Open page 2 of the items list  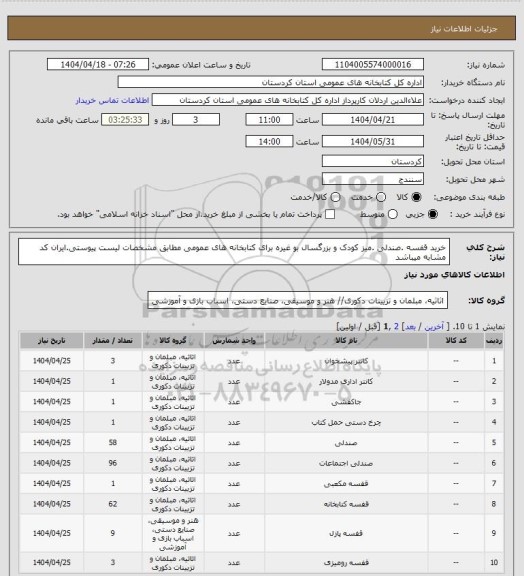pos(396,327)
